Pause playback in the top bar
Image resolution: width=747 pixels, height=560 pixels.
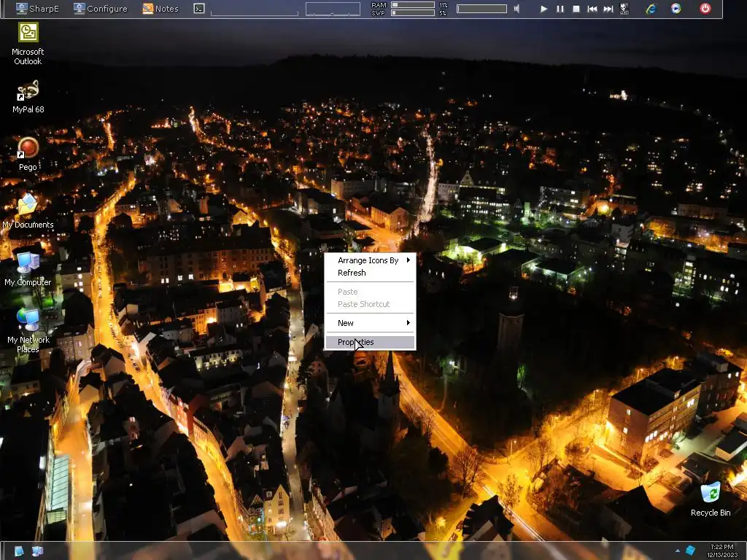click(x=560, y=9)
